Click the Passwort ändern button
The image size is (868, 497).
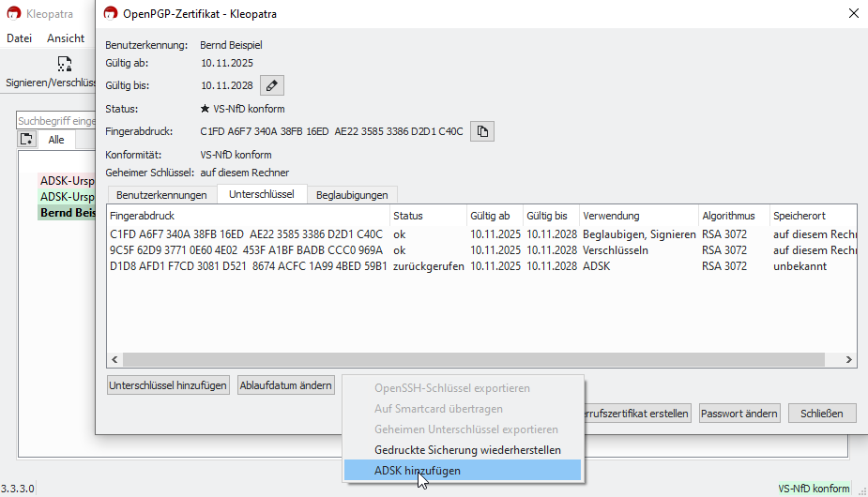pyautogui.click(x=739, y=414)
